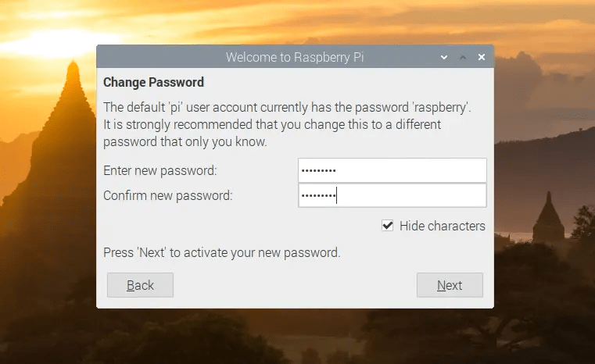Minimize the Welcome to Raspberry Pi window

tap(444, 58)
